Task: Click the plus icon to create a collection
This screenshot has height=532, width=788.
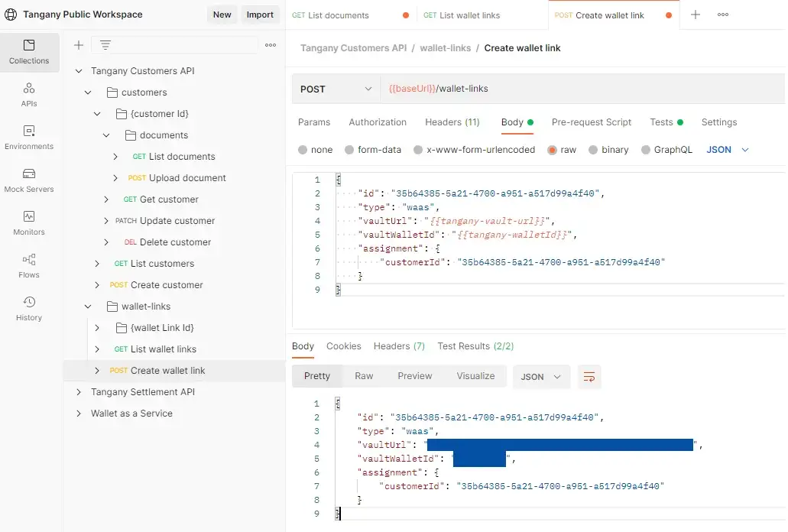Action: point(79,45)
